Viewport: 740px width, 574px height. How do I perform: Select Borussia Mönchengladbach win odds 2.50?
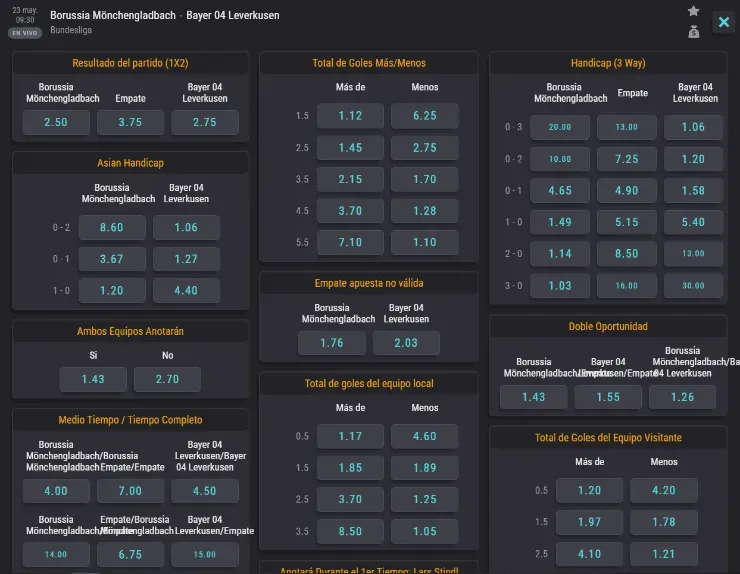coord(56,122)
